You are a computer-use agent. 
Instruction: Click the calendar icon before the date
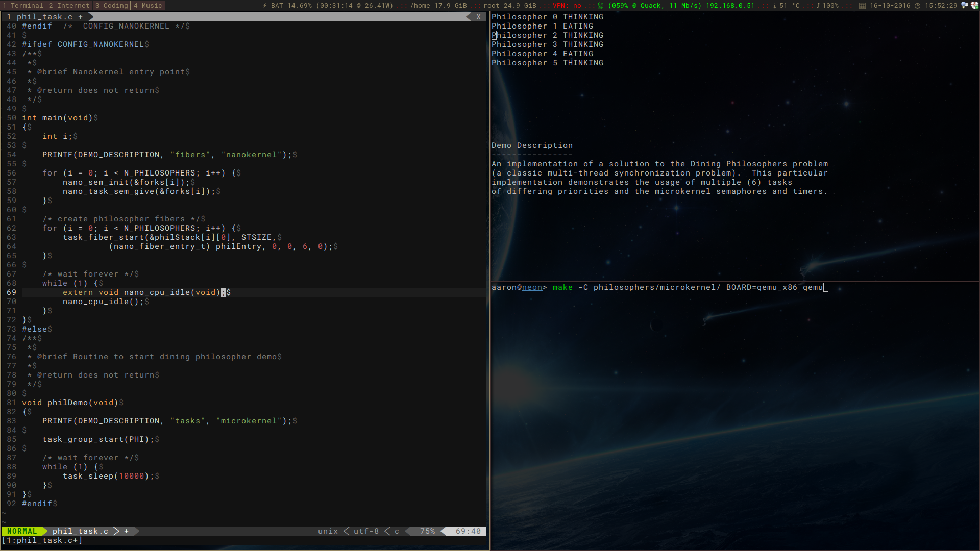pos(862,5)
